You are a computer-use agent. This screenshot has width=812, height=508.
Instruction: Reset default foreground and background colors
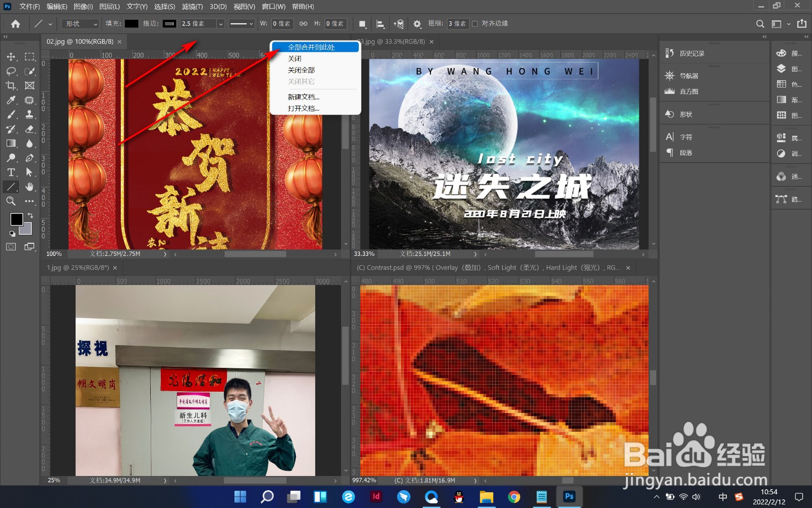12,234
